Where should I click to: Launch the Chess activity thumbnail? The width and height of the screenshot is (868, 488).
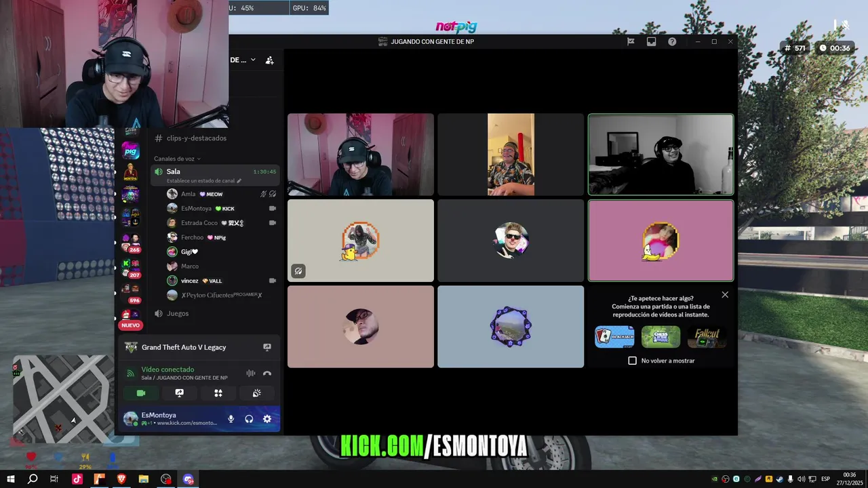click(660, 337)
